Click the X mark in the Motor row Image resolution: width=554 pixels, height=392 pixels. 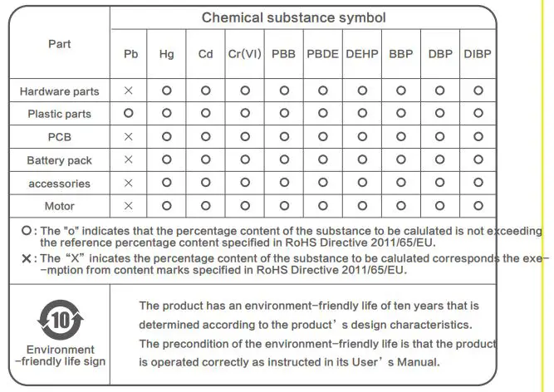click(x=129, y=204)
